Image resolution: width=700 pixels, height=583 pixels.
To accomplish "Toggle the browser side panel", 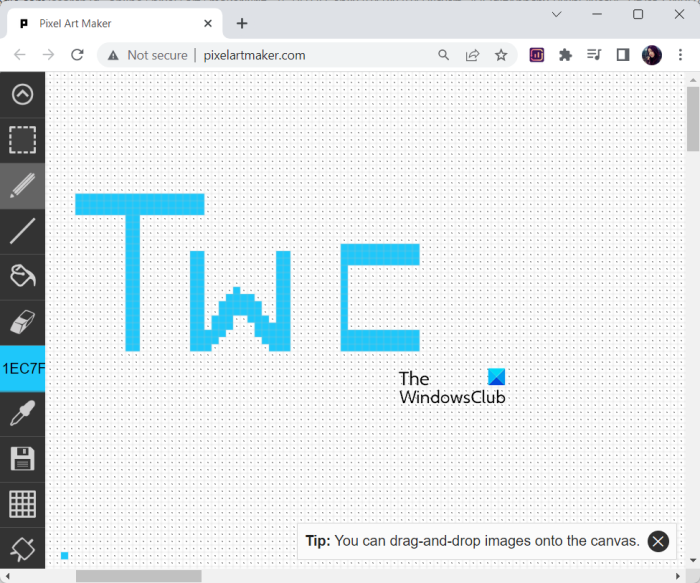I will coord(623,55).
